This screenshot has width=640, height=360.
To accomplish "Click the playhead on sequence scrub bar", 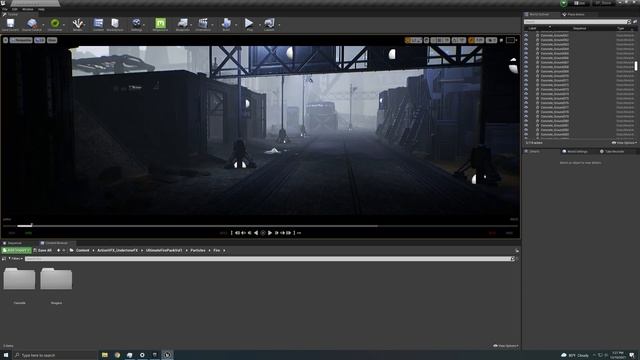I will [32, 225].
